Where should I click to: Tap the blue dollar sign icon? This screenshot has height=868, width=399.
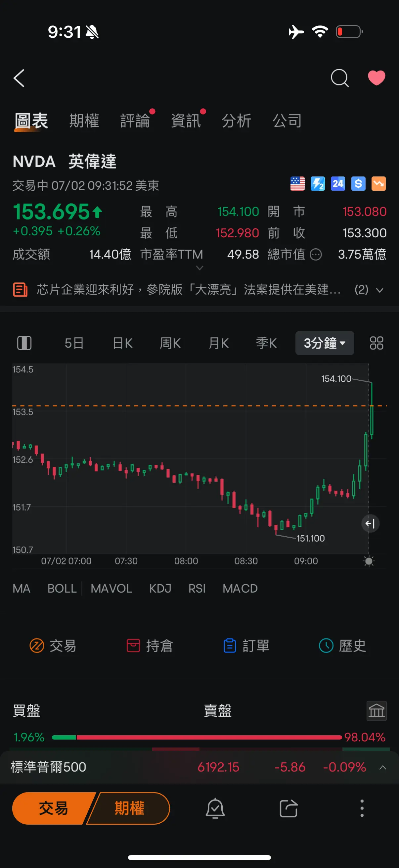(358, 184)
